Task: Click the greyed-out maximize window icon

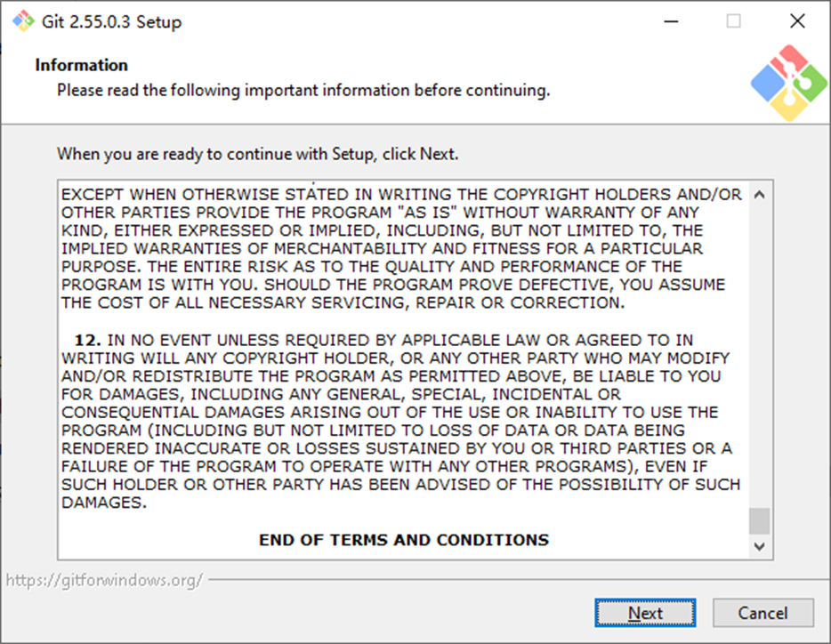Action: click(x=733, y=21)
